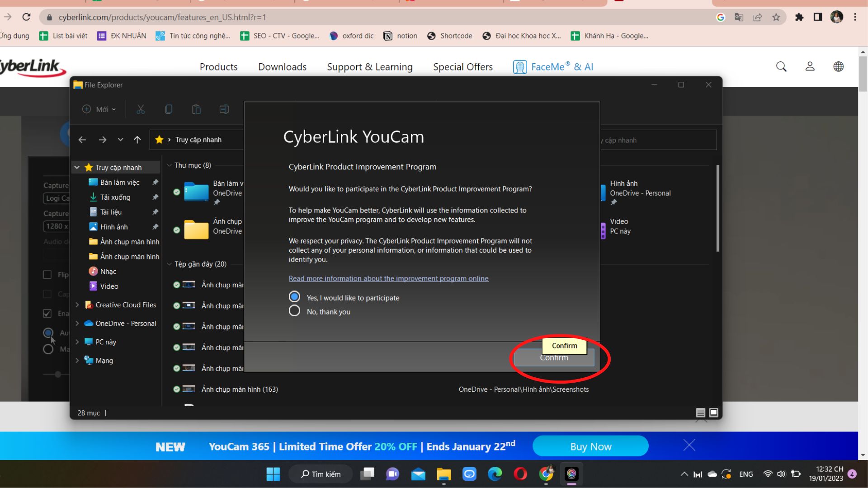The height and width of the screenshot is (488, 868).
Task: Expand 'OneDrive - Personal' tree node
Action: pyautogui.click(x=77, y=324)
